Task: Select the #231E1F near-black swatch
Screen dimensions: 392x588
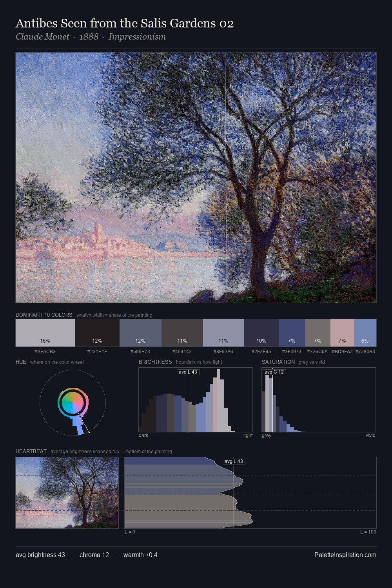Action: tap(97, 333)
